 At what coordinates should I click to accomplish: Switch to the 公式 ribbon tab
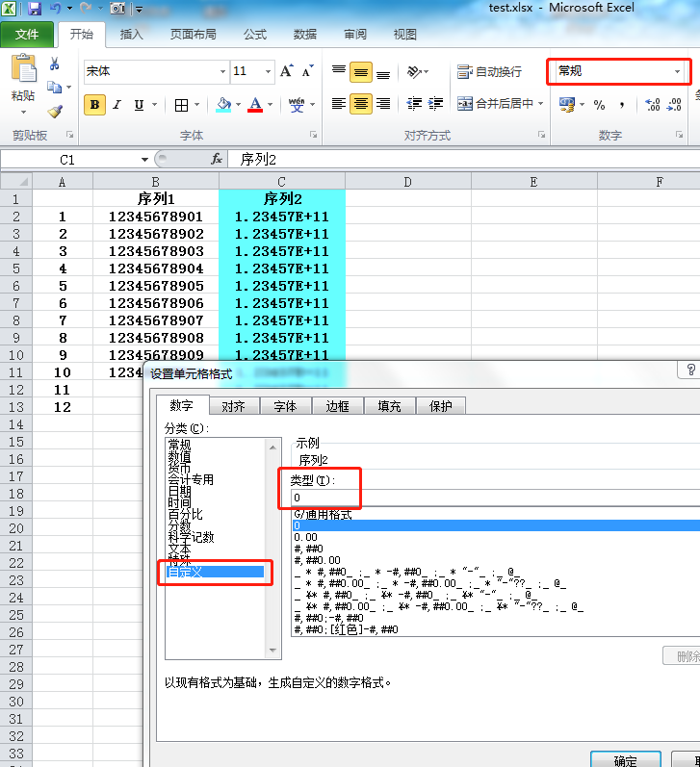tap(255, 35)
